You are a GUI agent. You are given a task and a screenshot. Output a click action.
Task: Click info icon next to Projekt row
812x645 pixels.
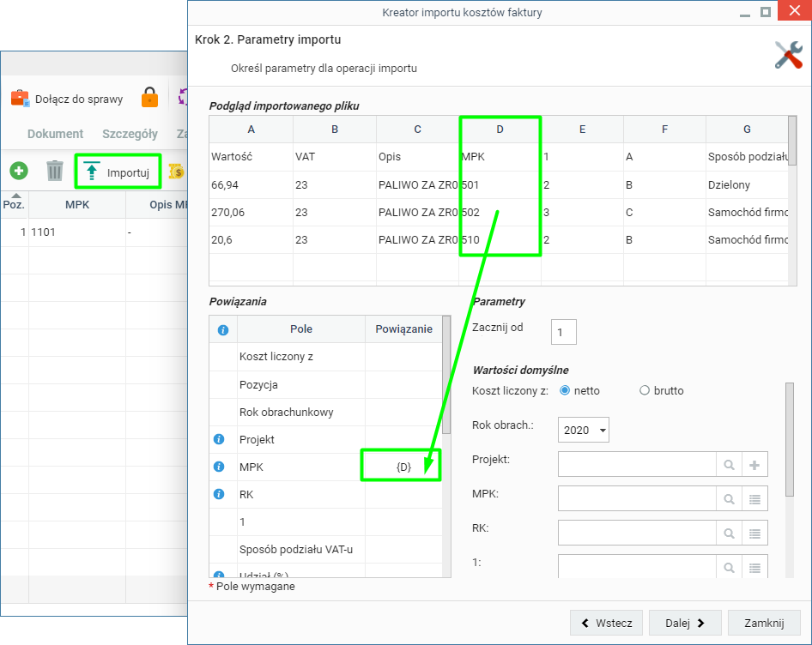point(219,439)
